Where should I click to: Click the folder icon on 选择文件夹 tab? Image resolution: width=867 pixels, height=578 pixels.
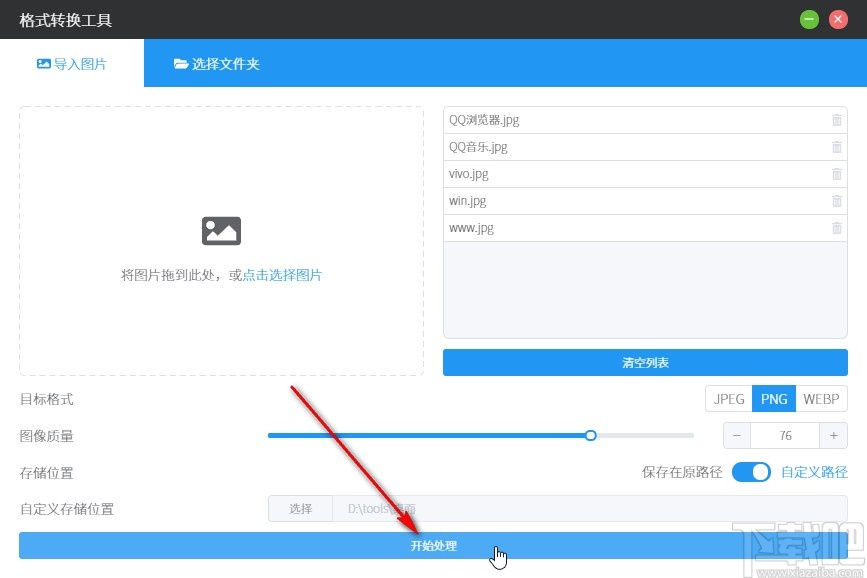click(x=180, y=62)
